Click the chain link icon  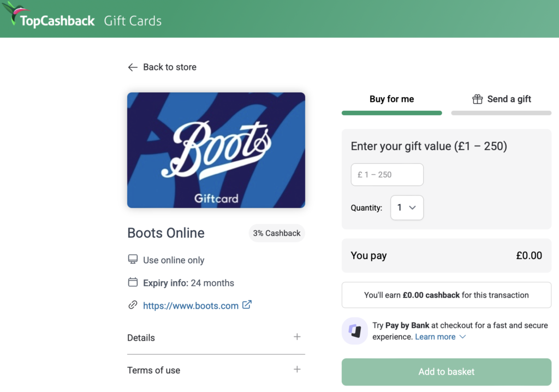coord(133,305)
